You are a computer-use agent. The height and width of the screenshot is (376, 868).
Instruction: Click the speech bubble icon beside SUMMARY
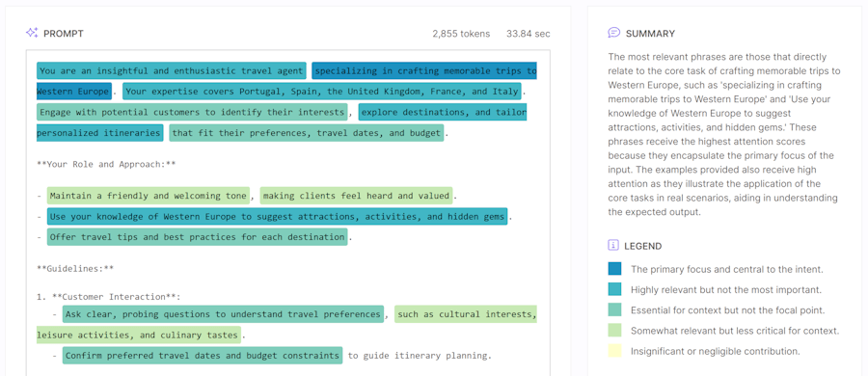click(x=614, y=33)
